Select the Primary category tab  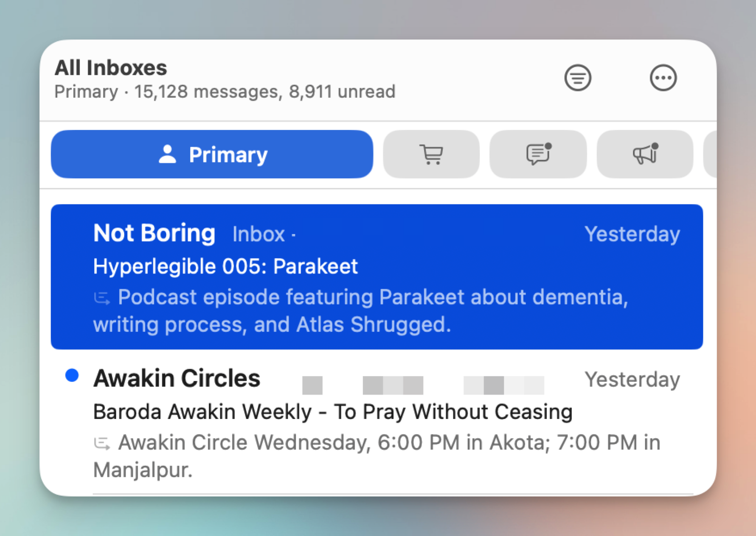212,154
